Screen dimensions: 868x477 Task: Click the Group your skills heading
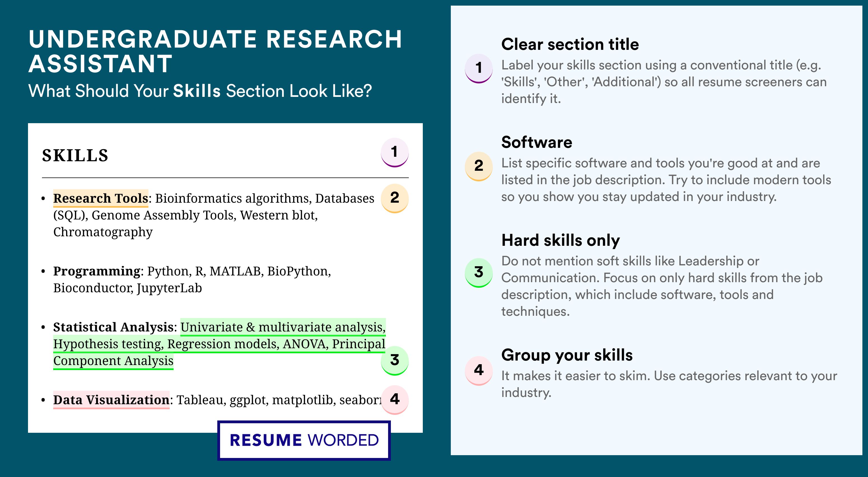567,355
